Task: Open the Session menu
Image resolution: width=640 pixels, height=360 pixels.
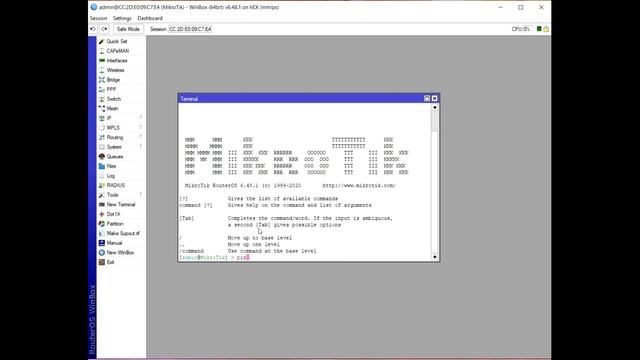Action: pos(98,18)
